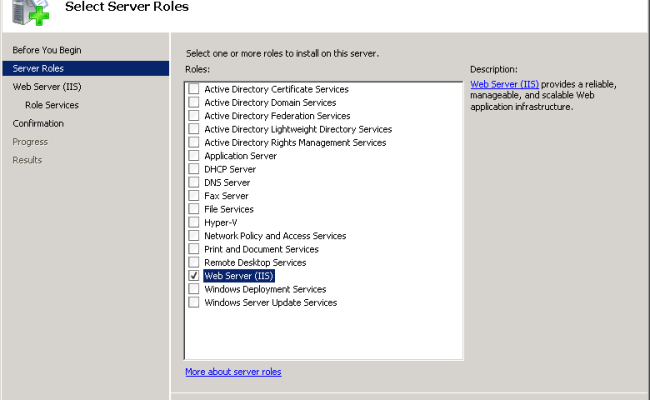Screen dimensions: 650x400
Task: Check Active Directory Rights Management Services
Action: click(x=194, y=142)
